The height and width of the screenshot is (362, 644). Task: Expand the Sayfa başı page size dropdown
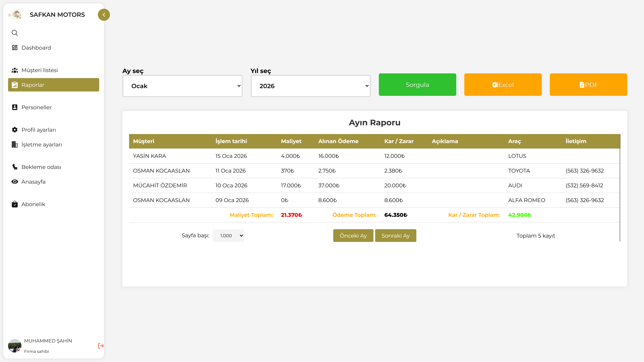click(x=228, y=236)
